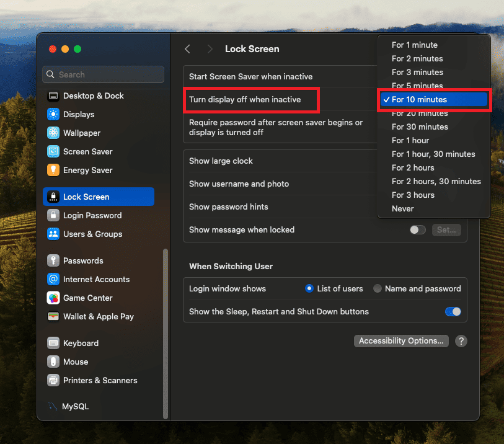The width and height of the screenshot is (504, 444).
Task: Zoom window with green traffic light button
Action: pyautogui.click(x=77, y=49)
